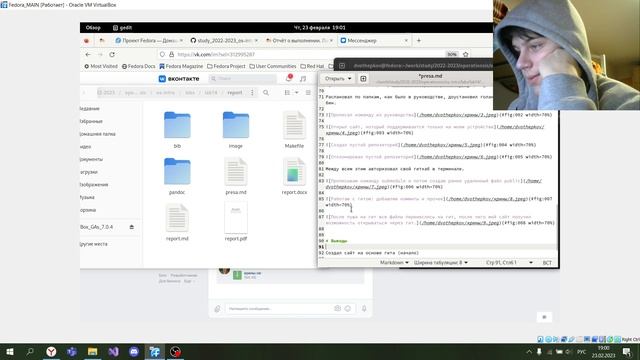Open a new browser tab
640x360 pixels.
tap(419, 40)
